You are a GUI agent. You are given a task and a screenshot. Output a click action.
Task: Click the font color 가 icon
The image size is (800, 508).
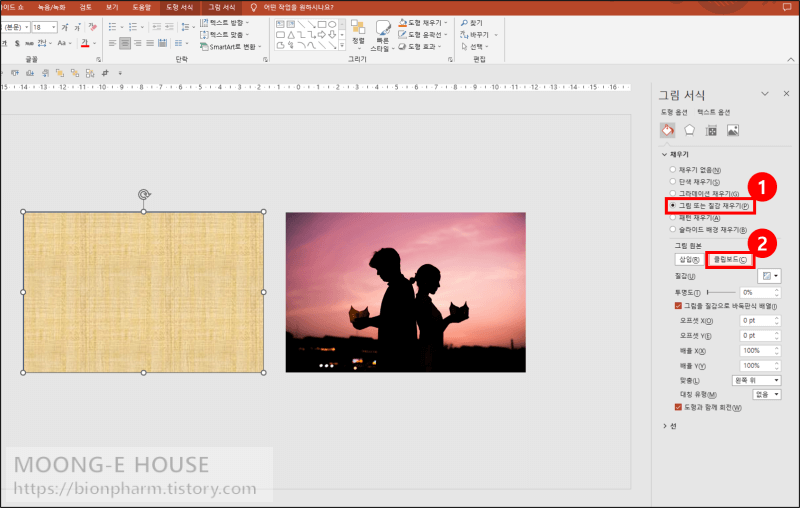click(x=85, y=43)
